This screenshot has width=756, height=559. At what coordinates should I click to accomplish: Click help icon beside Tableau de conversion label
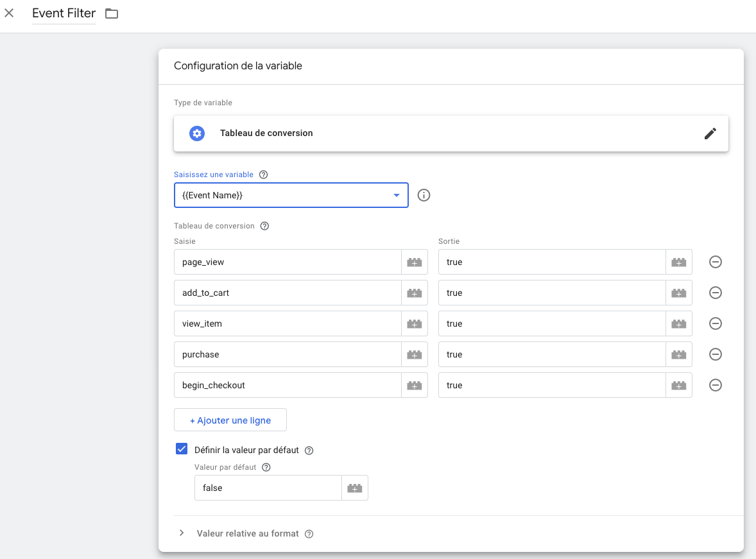[264, 226]
